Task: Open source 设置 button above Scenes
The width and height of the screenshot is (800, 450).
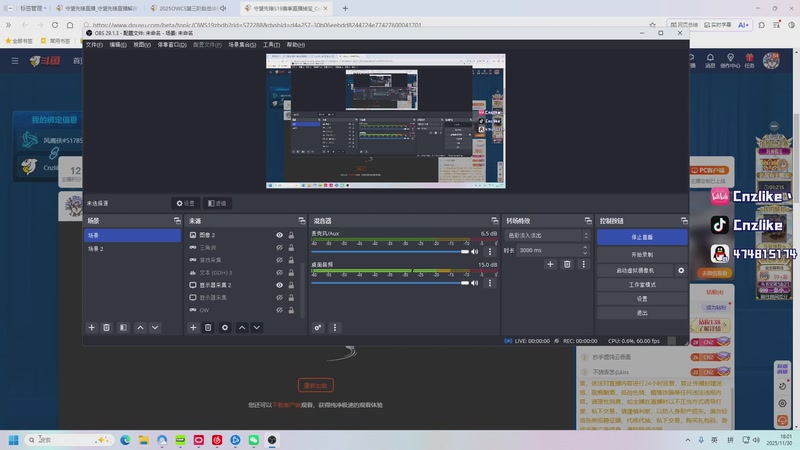Action: pyautogui.click(x=186, y=203)
